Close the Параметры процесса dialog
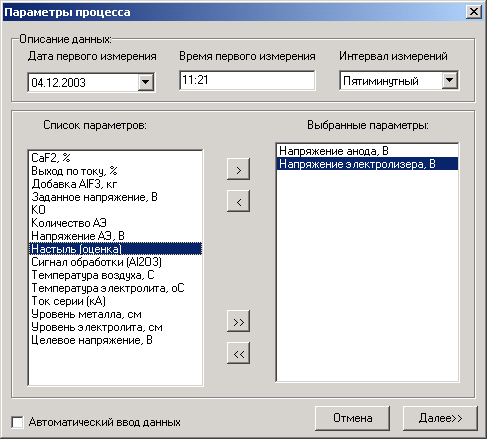Viewport: 487px width, 439px height. pos(474,12)
